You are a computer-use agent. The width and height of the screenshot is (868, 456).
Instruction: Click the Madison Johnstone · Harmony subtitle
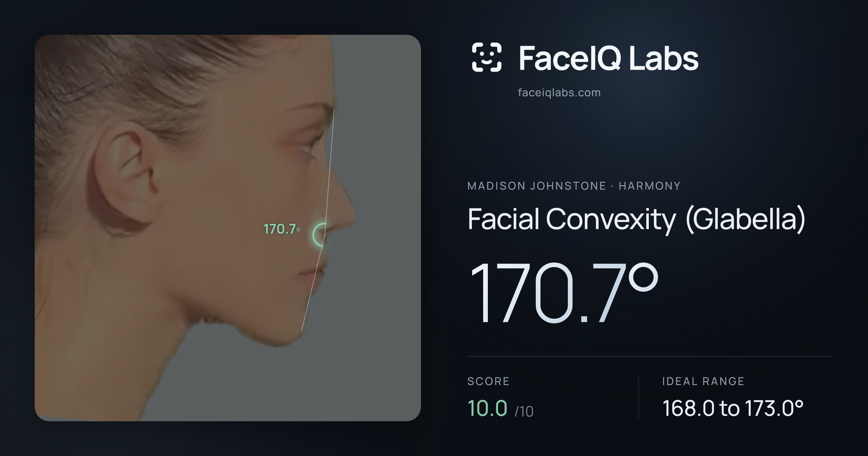click(x=574, y=186)
